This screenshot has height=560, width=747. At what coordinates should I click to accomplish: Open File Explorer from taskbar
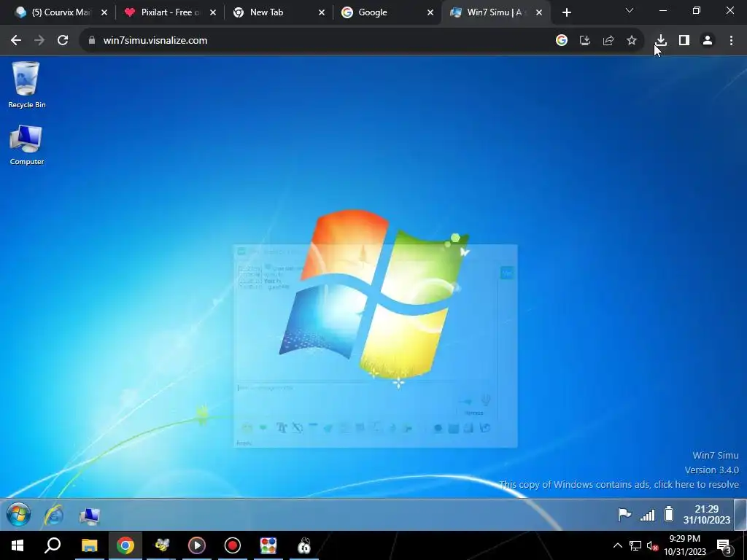[89, 545]
